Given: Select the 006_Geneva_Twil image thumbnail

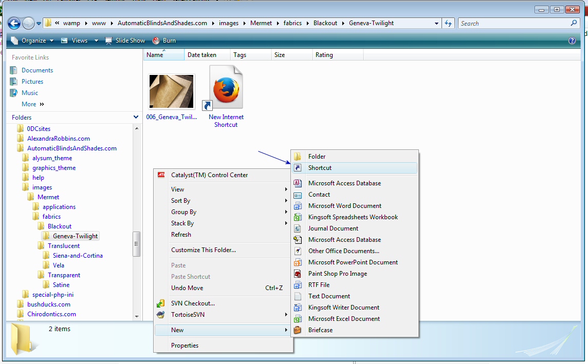Looking at the screenshot, I should point(171,91).
